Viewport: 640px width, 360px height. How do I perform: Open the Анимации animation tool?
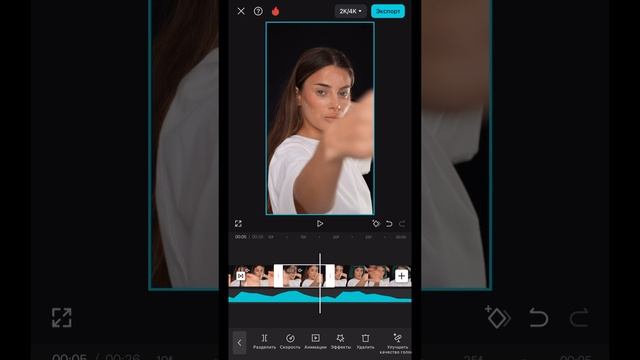(316, 341)
